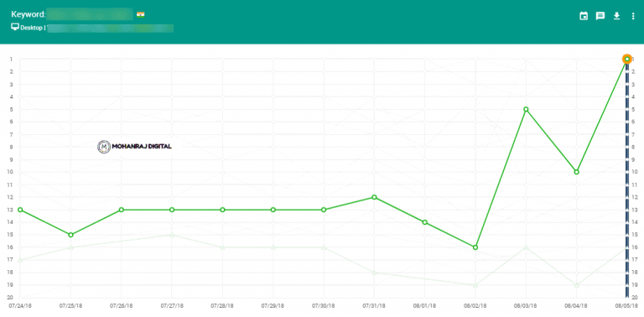Select the highlighted rank 1 point on 08/05/18
644x317 pixels.
coord(626,60)
